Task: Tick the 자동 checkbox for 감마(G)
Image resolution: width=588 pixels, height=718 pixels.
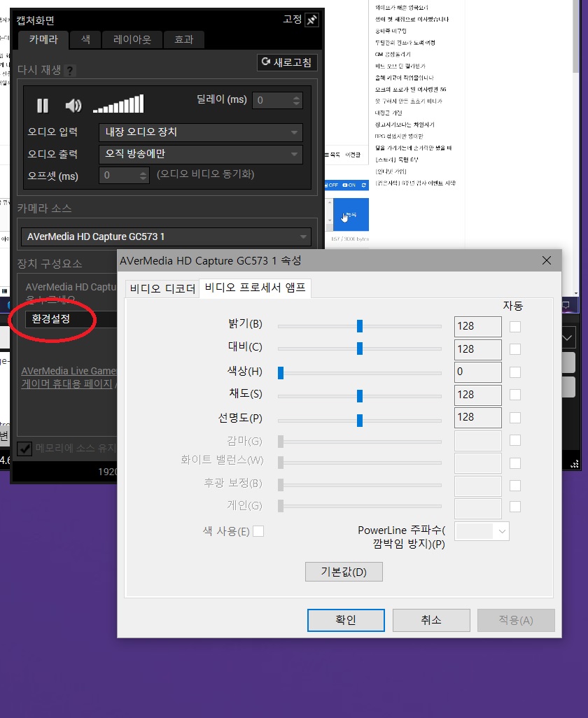Action: 515,440
